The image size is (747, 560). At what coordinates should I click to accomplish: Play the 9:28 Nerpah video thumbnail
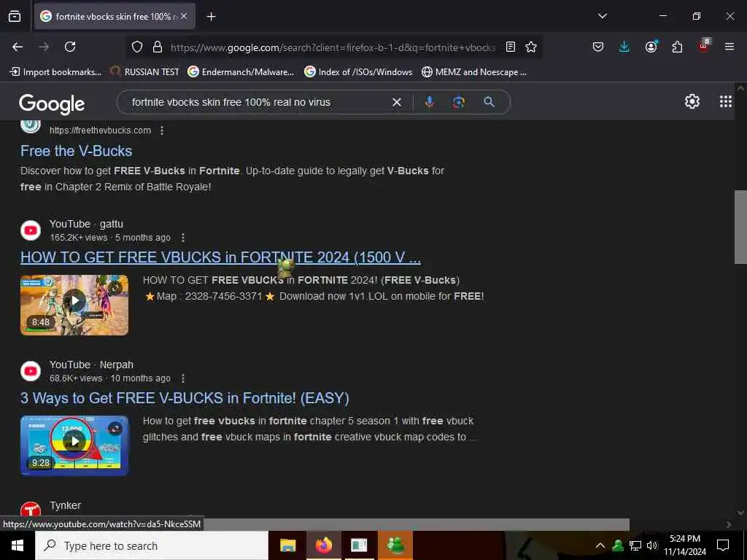point(74,446)
